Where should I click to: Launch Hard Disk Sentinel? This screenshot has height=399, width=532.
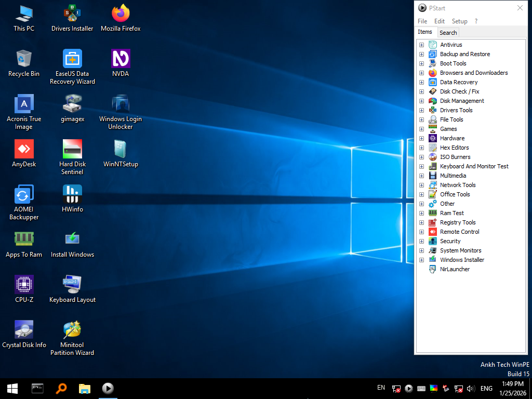72,149
